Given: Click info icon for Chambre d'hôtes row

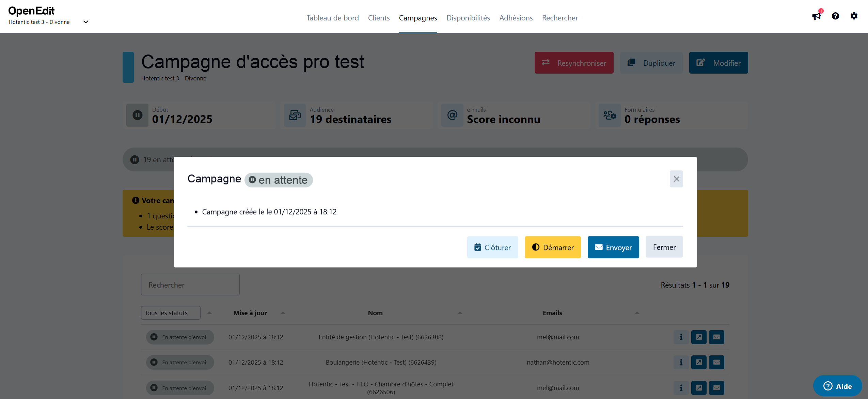Looking at the screenshot, I should pos(681,388).
